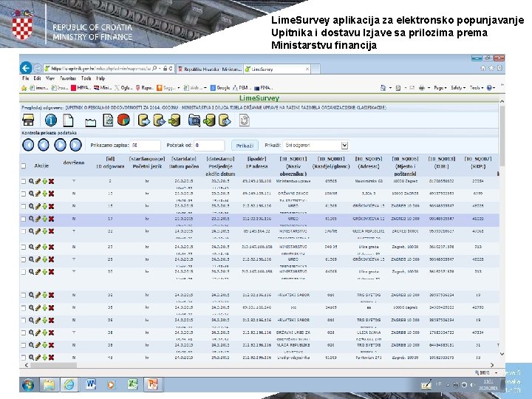Click the browser address bar
This screenshot has width=532, height=399.
(101, 69)
